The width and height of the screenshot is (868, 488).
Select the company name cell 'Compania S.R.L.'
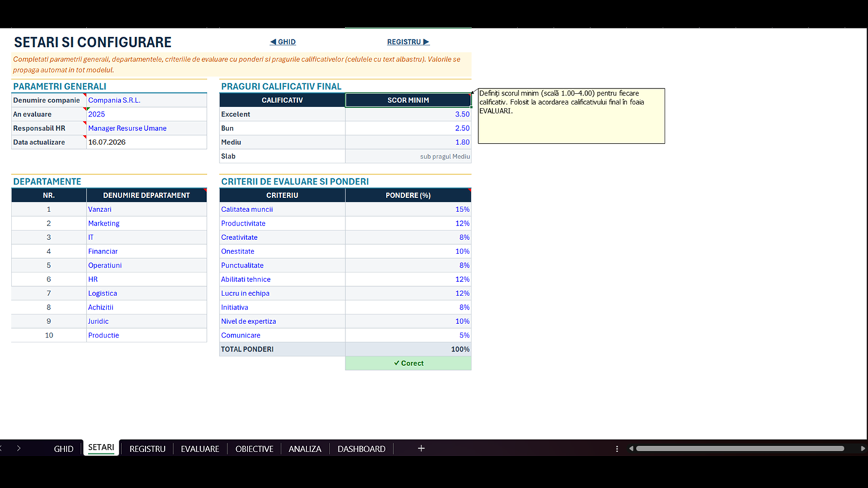[146, 100]
